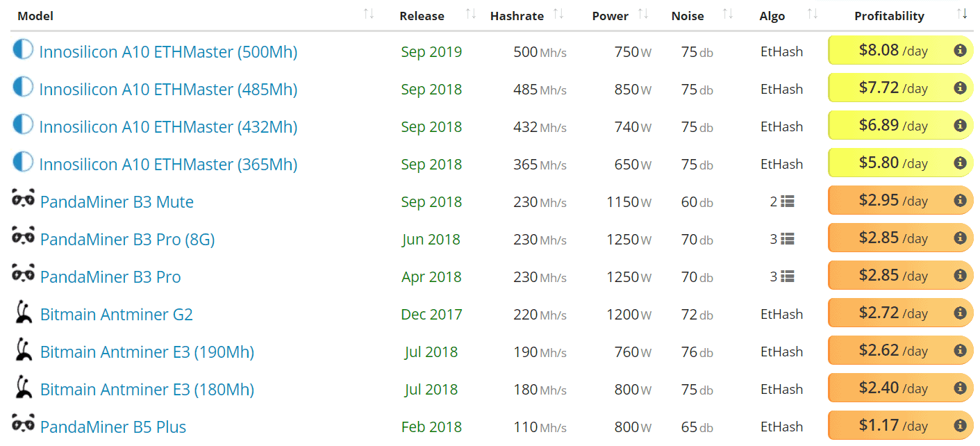Screen dimensions: 980x446
Task: Click the panda logo beside PandaMiner B3 Mute
Action: click(23, 199)
